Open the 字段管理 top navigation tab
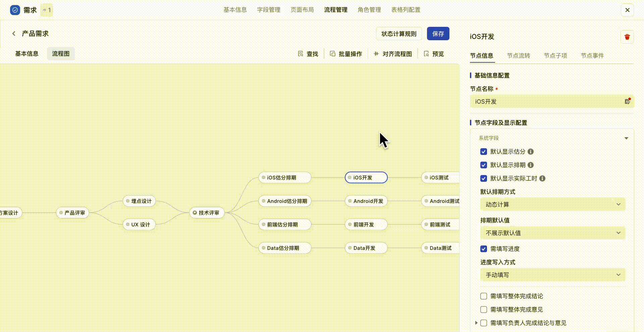The width and height of the screenshot is (644, 332). pos(269,10)
